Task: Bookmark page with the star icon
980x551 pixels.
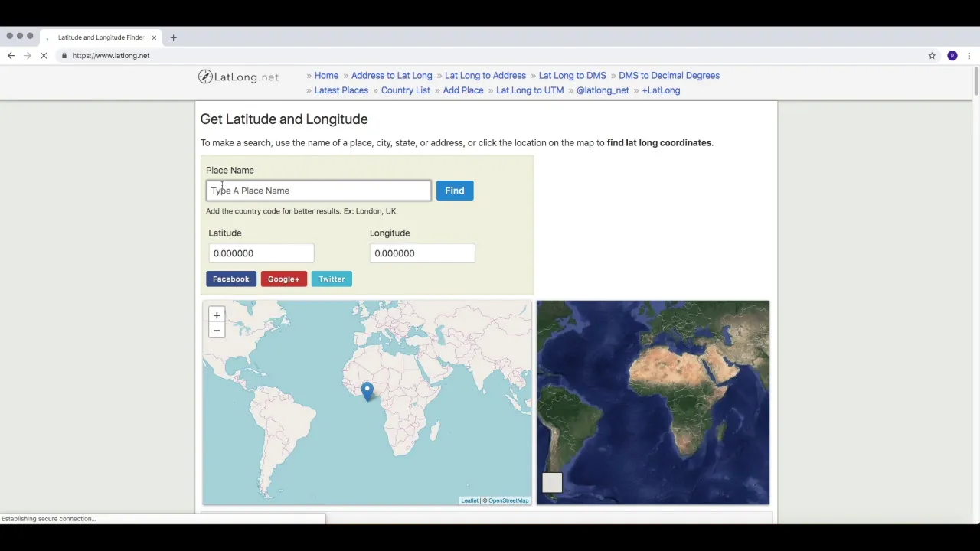Action: pos(932,56)
